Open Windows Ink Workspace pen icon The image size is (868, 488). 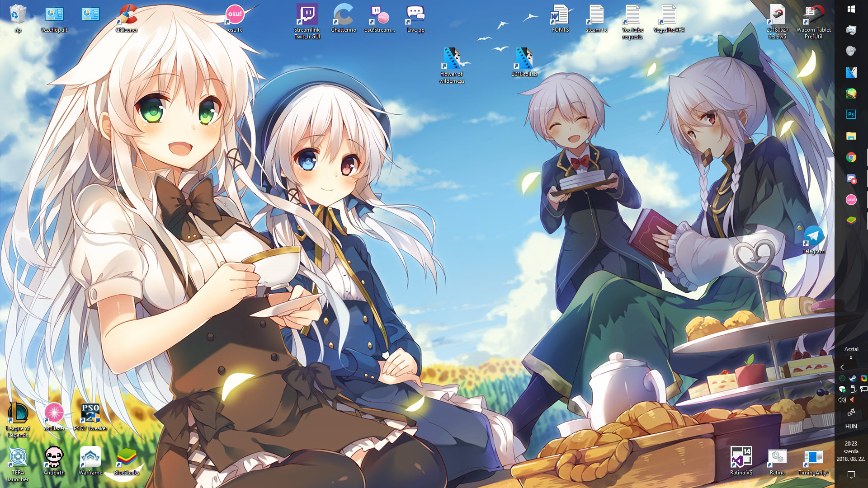(851, 413)
